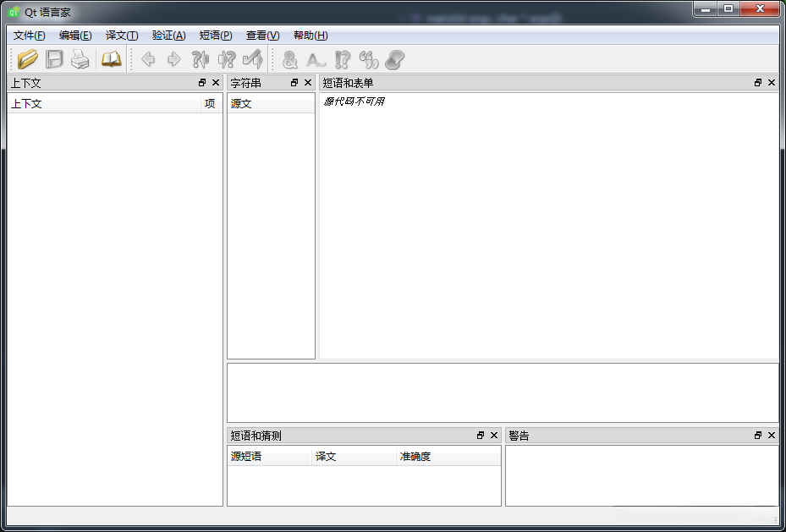Click the 源短语 column header
Image resolution: width=786 pixels, height=532 pixels.
[x=270, y=457]
